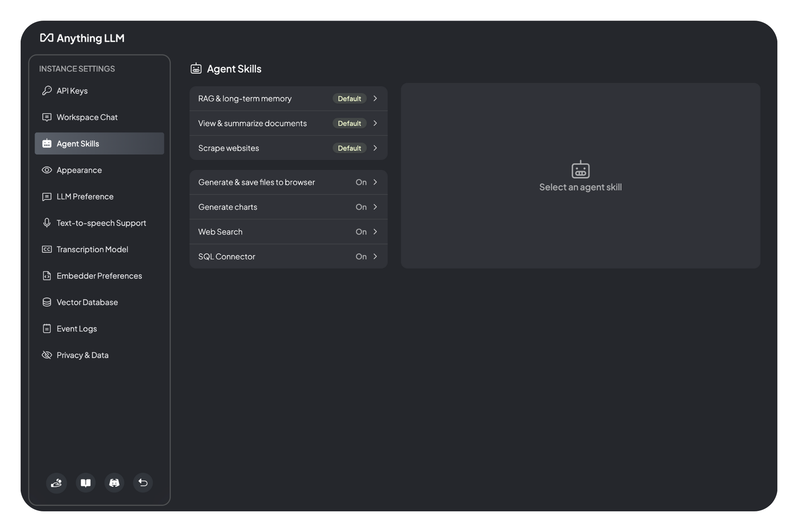Viewport: 798px width, 532px height.
Task: Open the support hand-heart icon button
Action: [56, 483]
